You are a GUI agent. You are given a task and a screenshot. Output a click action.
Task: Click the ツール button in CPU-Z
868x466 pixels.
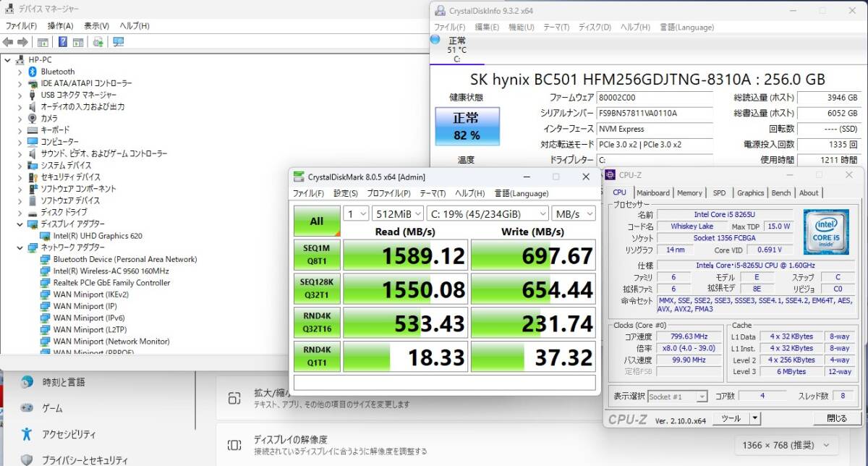[731, 418]
